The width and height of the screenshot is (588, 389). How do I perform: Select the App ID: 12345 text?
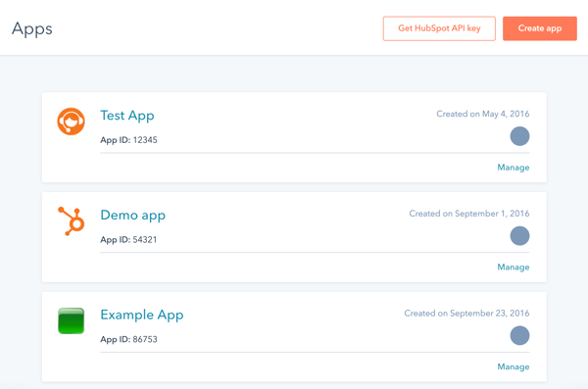[x=128, y=140]
